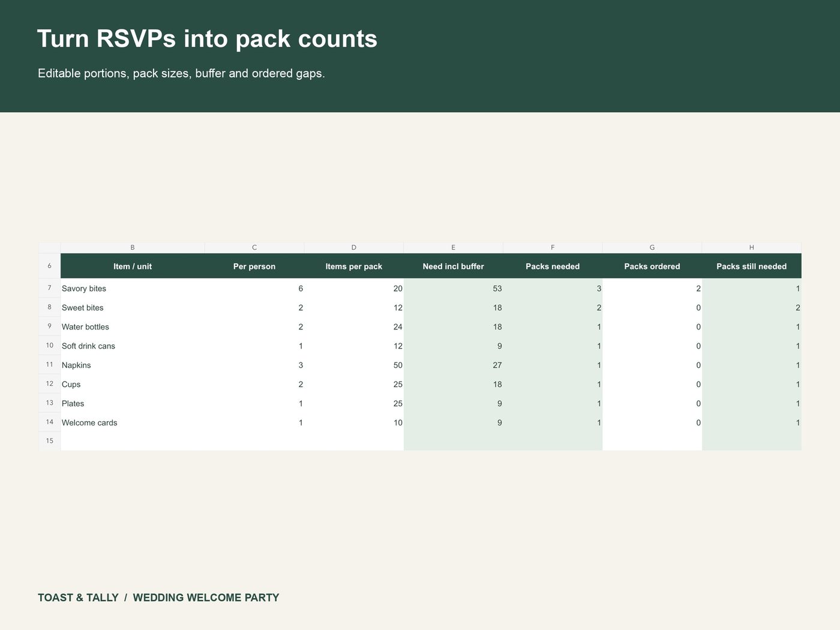The height and width of the screenshot is (630, 840).
Task: Click the empty Packs ordered cell in row 15
Action: click(652, 442)
